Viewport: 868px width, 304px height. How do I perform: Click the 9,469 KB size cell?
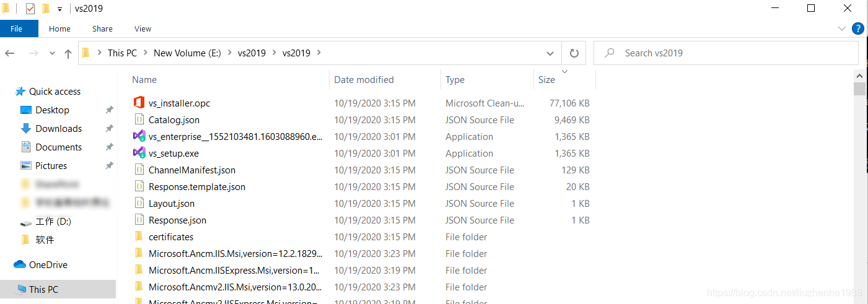pyautogui.click(x=572, y=120)
